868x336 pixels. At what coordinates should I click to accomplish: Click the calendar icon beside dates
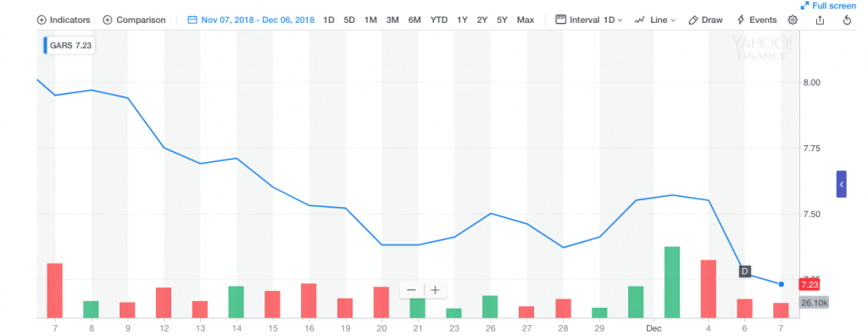(192, 20)
